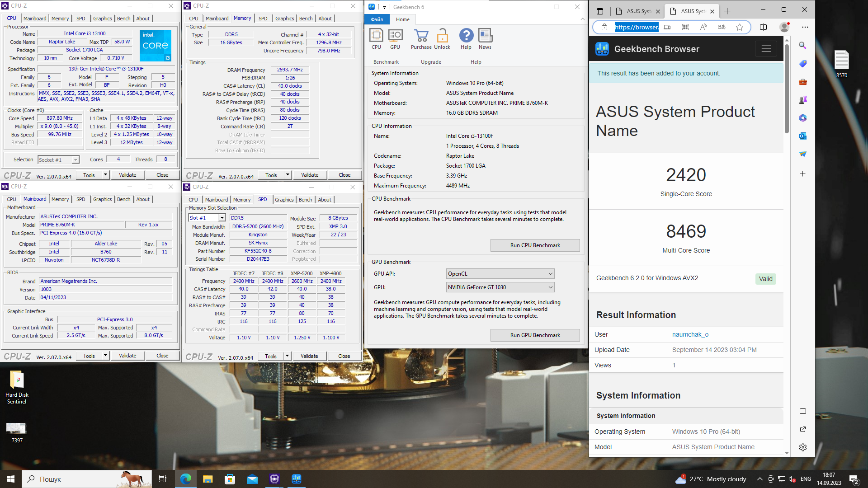
Task: Open the Purchase cart icon in Geekbench
Action: [x=421, y=39]
